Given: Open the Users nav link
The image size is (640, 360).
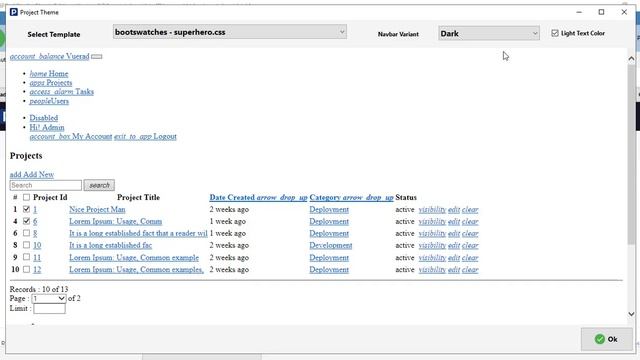Looking at the screenshot, I should coord(49,101).
